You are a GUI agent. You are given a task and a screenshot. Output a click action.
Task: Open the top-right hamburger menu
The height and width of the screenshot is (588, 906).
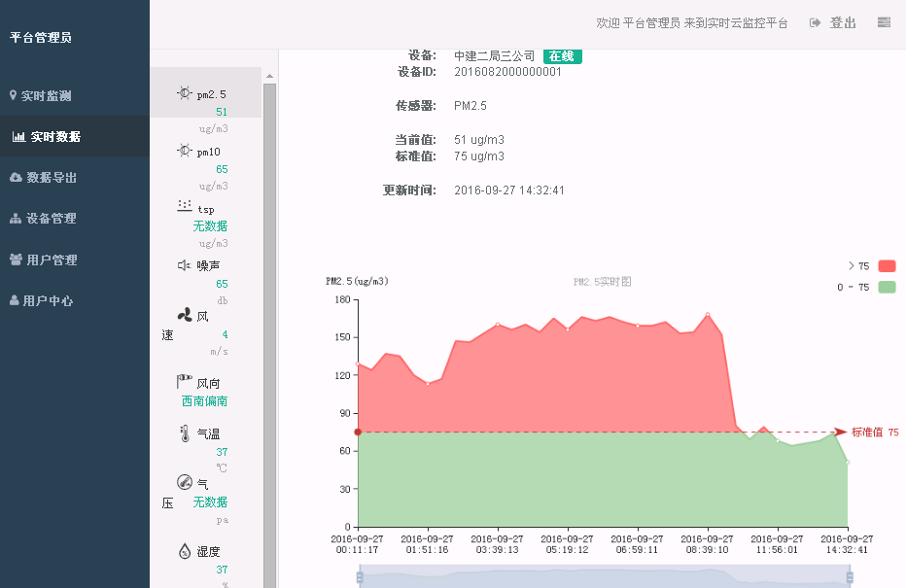point(884,22)
